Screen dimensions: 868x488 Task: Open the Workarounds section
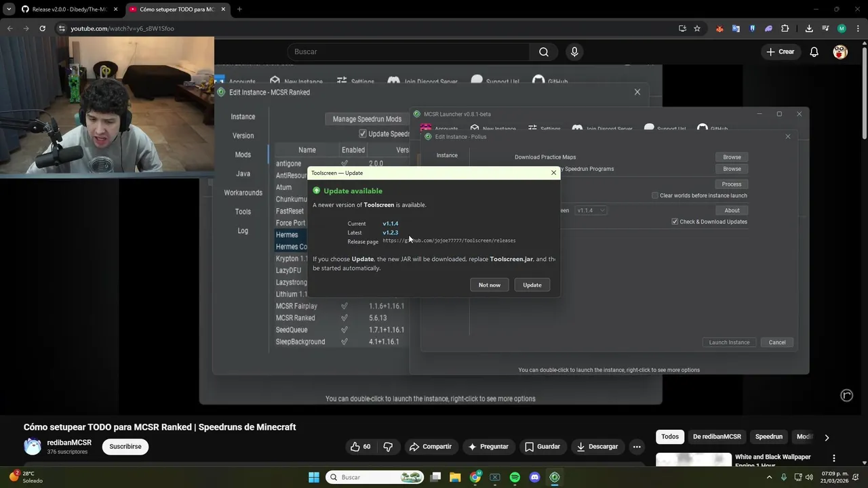pyautogui.click(x=243, y=192)
